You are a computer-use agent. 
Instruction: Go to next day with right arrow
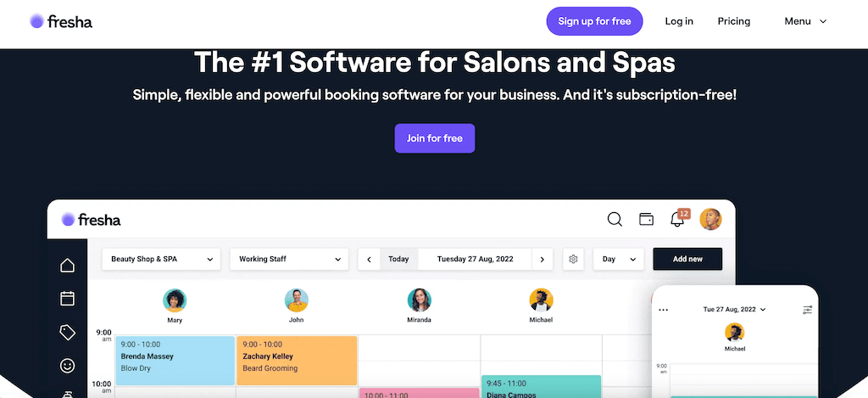coord(542,259)
